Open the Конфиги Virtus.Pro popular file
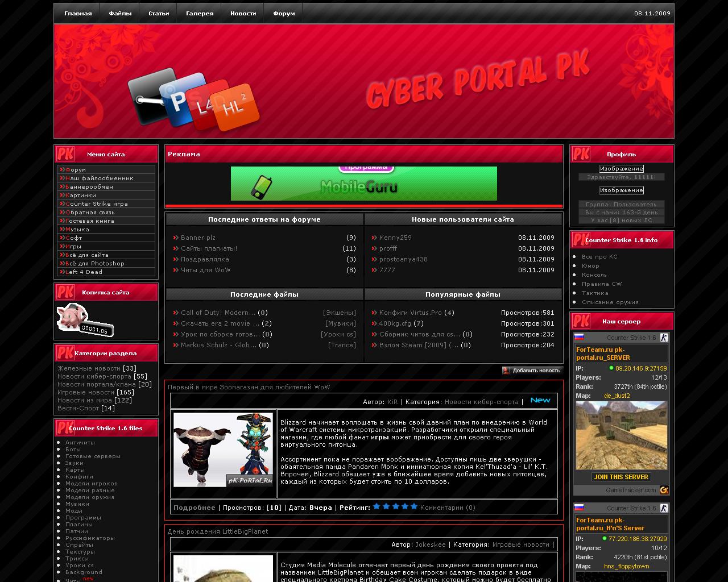Image resolution: width=728 pixels, height=582 pixels. 410,313
